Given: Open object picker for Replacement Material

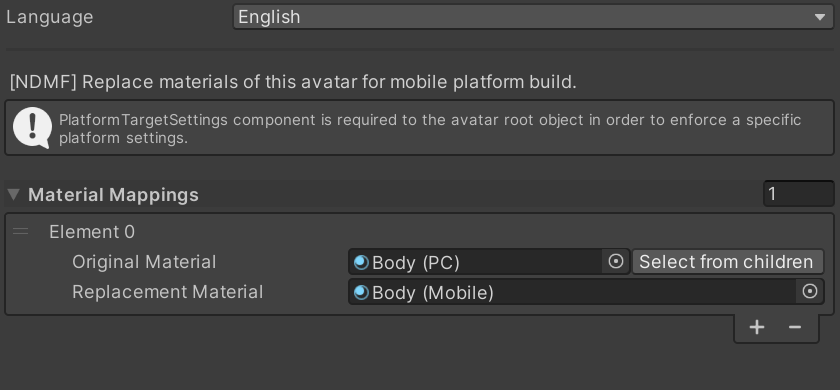Looking at the screenshot, I should click(809, 291).
